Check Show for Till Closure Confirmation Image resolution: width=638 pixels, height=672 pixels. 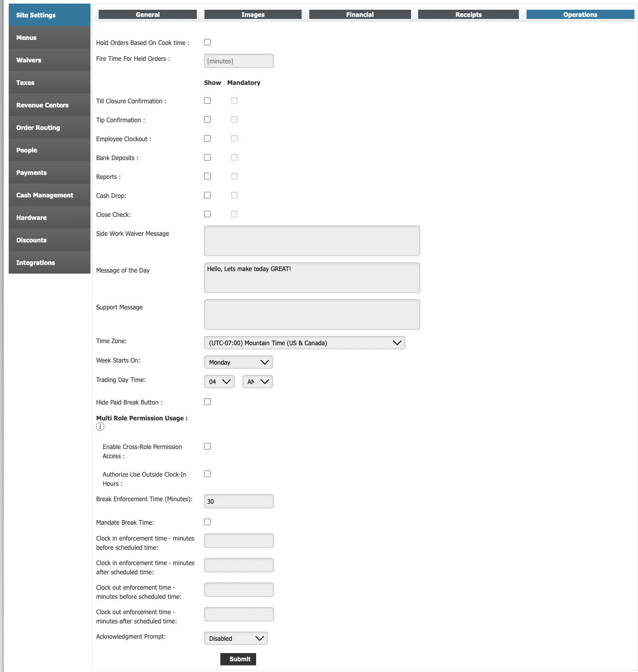[207, 101]
